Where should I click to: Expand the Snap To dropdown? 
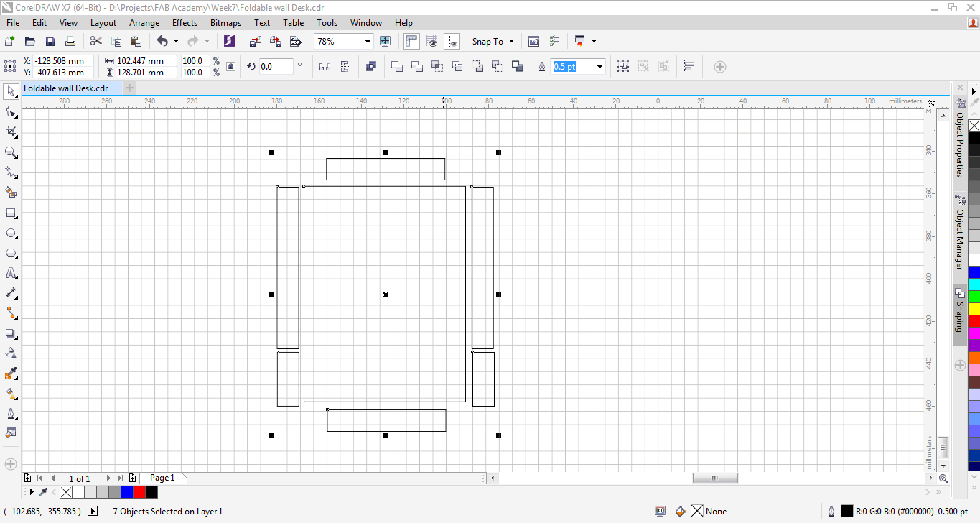(x=511, y=42)
